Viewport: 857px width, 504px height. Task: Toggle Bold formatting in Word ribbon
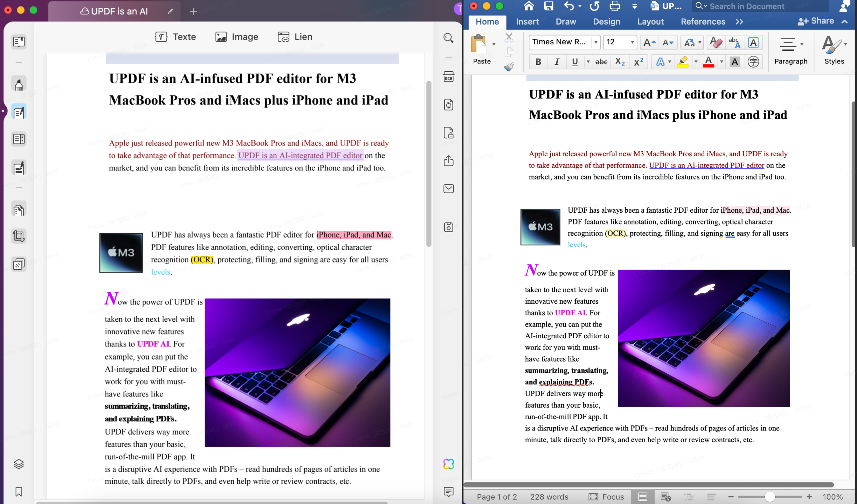[x=538, y=62]
